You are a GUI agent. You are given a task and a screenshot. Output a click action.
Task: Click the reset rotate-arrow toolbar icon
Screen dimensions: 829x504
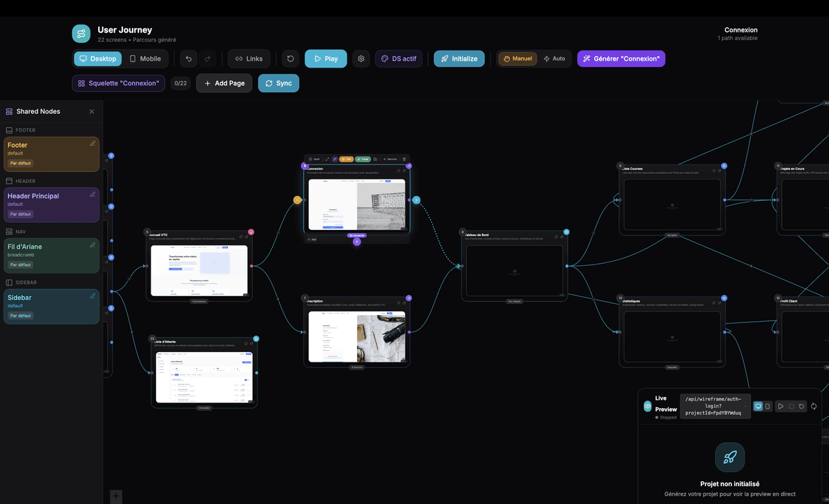(x=291, y=59)
